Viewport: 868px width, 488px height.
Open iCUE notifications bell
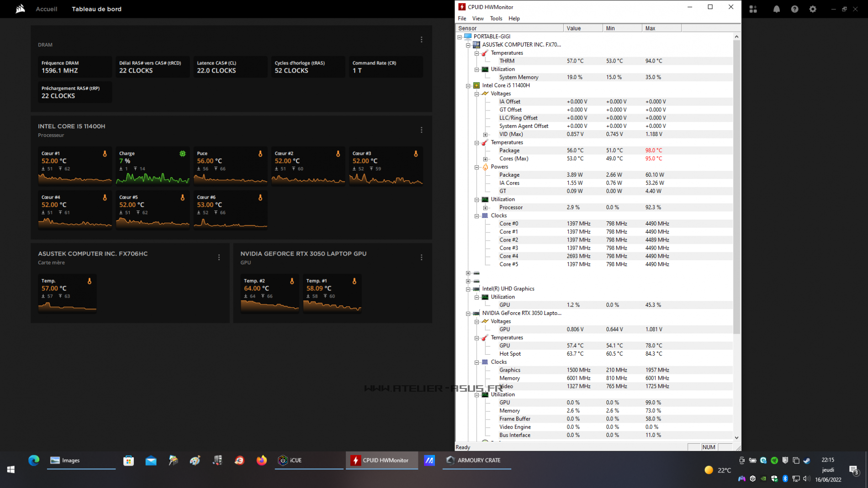776,9
